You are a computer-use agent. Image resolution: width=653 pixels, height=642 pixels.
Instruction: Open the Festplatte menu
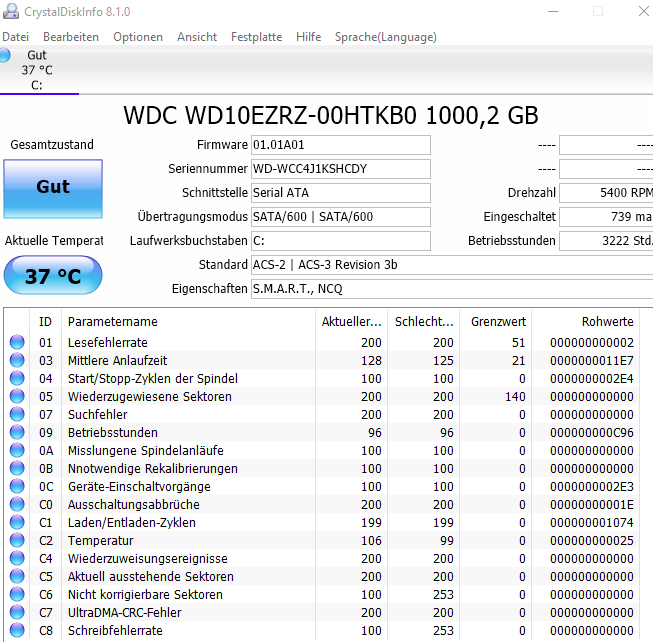click(x=257, y=37)
